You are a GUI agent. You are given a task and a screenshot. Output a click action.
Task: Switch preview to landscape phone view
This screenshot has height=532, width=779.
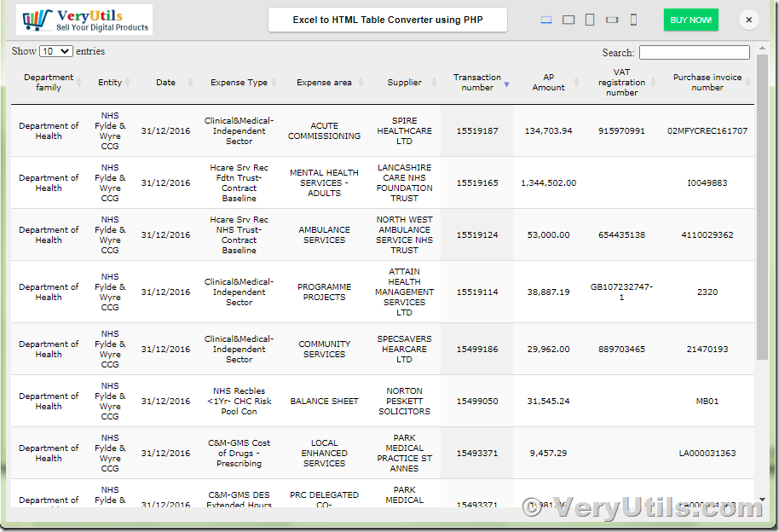tap(612, 20)
